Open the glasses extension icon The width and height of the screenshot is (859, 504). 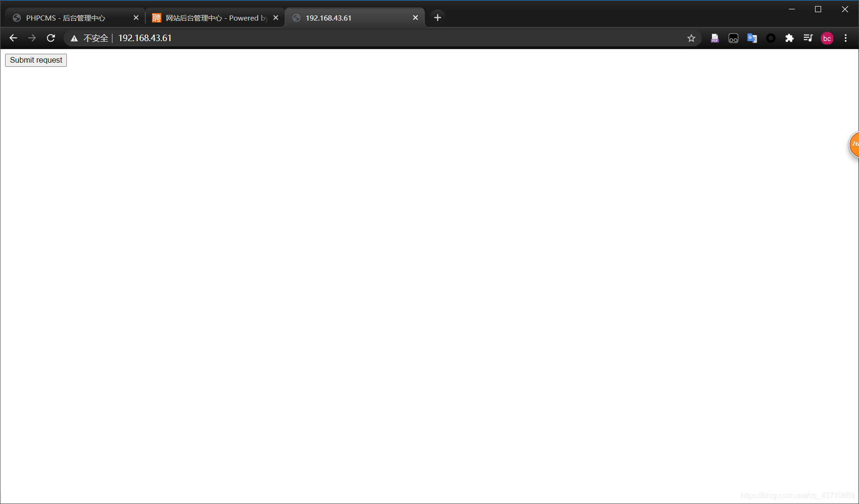733,38
